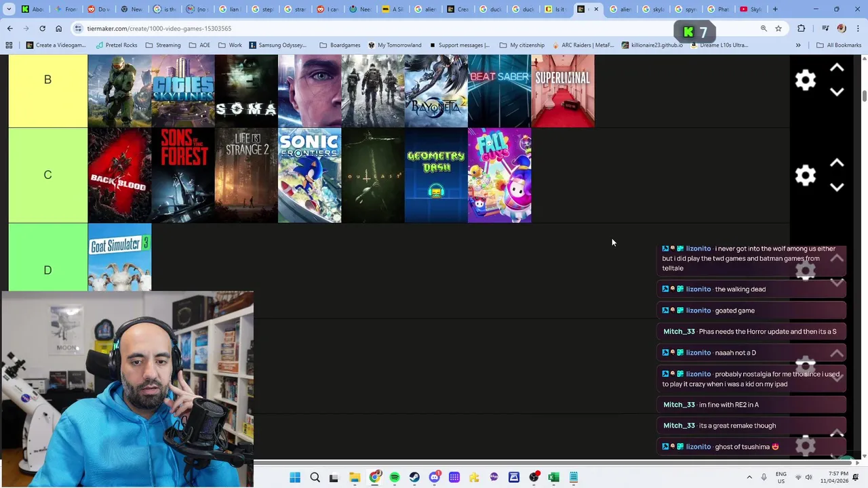The height and width of the screenshot is (488, 868).
Task: Switch to the Reddit I can tab
Action: pos(329,9)
